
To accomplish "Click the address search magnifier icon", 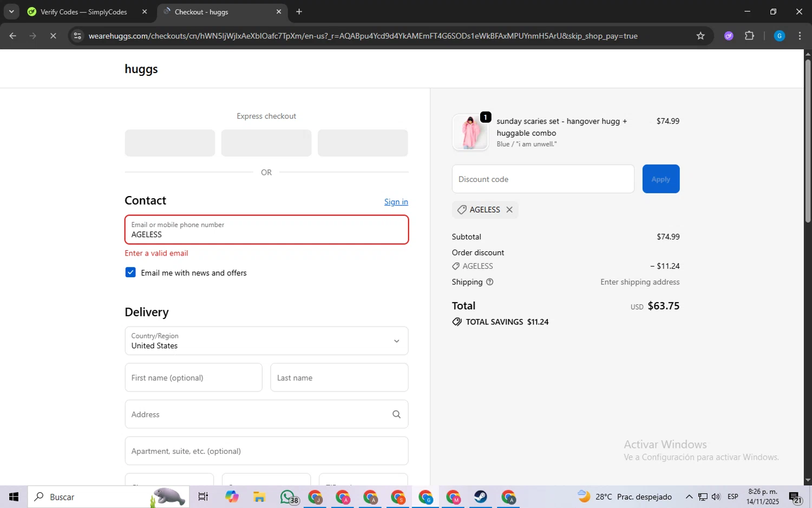I will coord(396,414).
